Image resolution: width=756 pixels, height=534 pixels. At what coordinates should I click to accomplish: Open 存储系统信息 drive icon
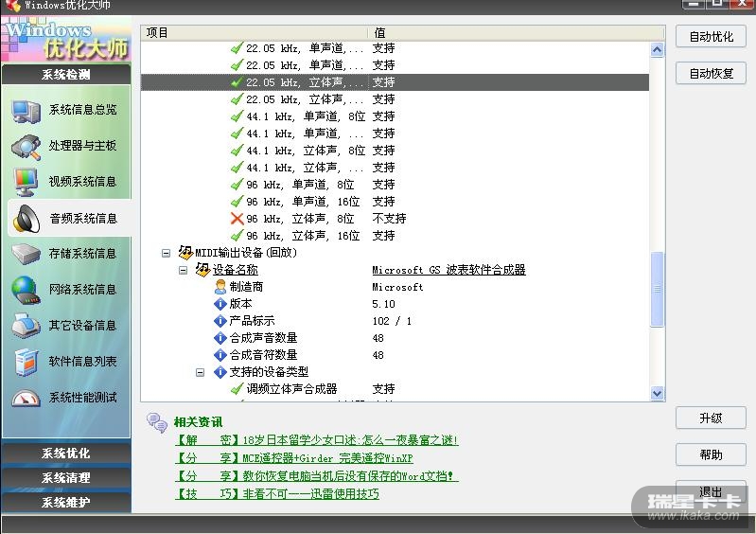click(26, 254)
